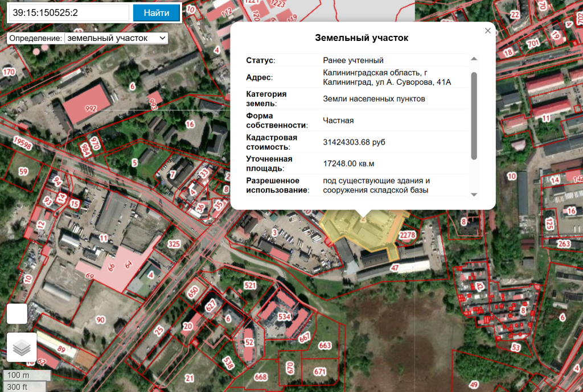The image size is (583, 392).
Task: Open the Определение type dropdown
Action: 116,38
